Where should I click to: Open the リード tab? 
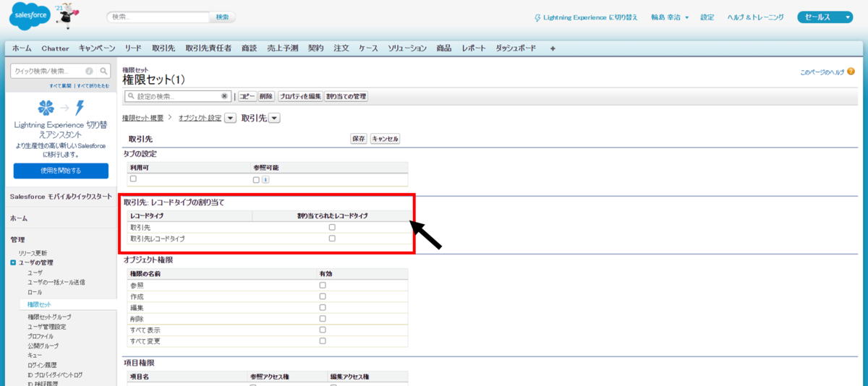[133, 48]
